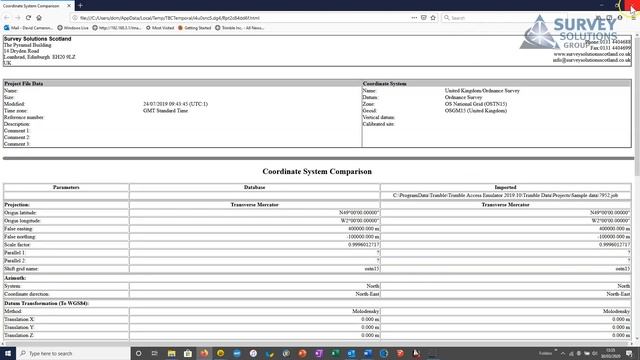Open the notification center icon
The height and width of the screenshot is (360, 640).
pos(629,353)
